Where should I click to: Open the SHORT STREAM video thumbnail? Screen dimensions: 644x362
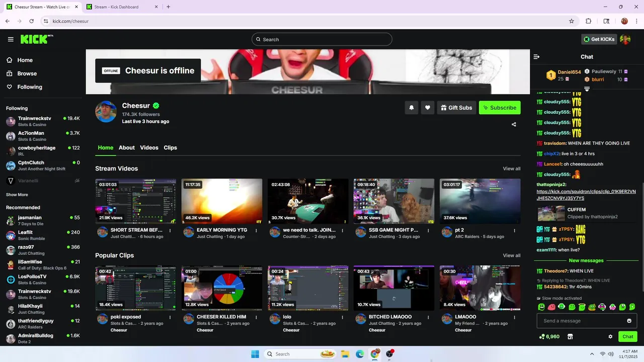[x=136, y=201]
